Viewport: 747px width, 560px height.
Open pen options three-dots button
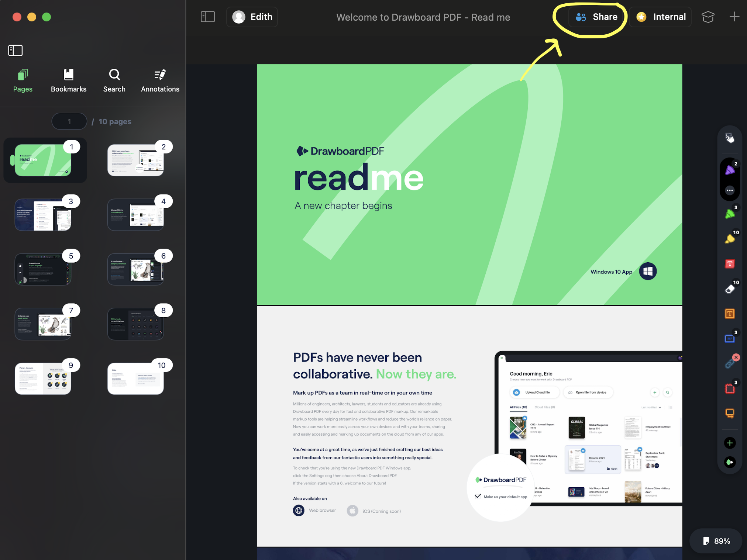coord(730,190)
